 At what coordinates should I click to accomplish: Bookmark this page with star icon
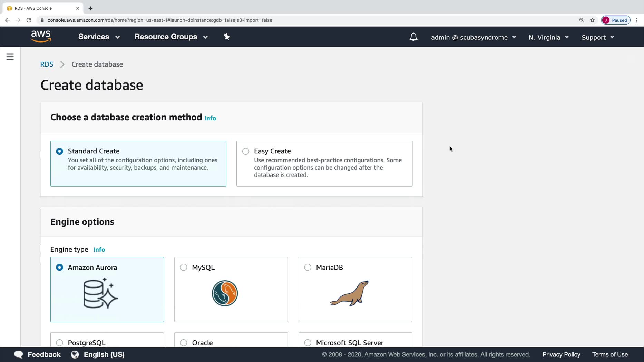point(592,20)
